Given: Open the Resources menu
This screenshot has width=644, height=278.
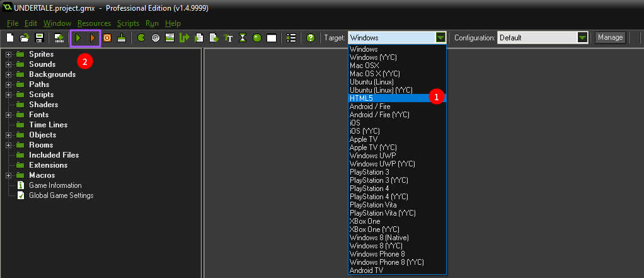Looking at the screenshot, I should (94, 23).
